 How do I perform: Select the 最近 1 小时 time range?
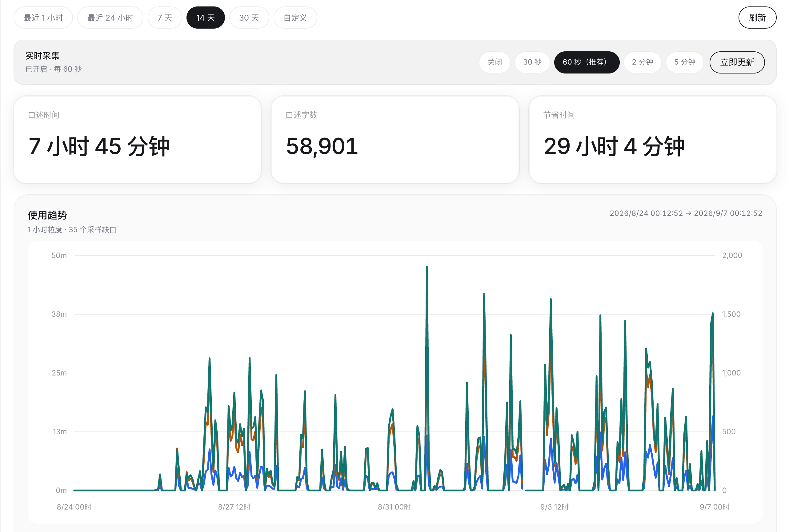[x=43, y=18]
